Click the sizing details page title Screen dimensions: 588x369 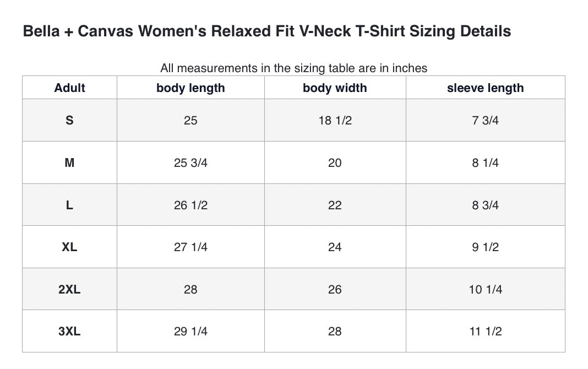pos(266,31)
